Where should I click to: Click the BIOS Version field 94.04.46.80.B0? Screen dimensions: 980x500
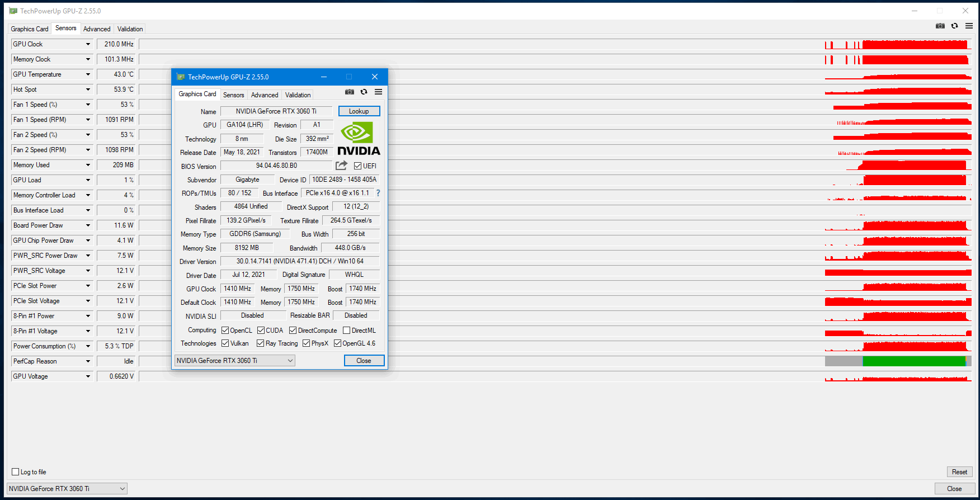pos(276,166)
